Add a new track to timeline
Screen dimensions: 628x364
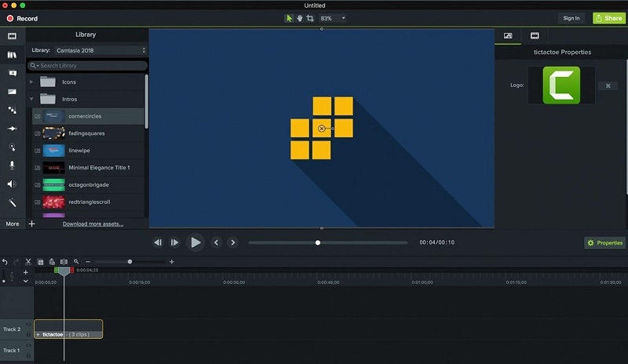click(x=26, y=272)
